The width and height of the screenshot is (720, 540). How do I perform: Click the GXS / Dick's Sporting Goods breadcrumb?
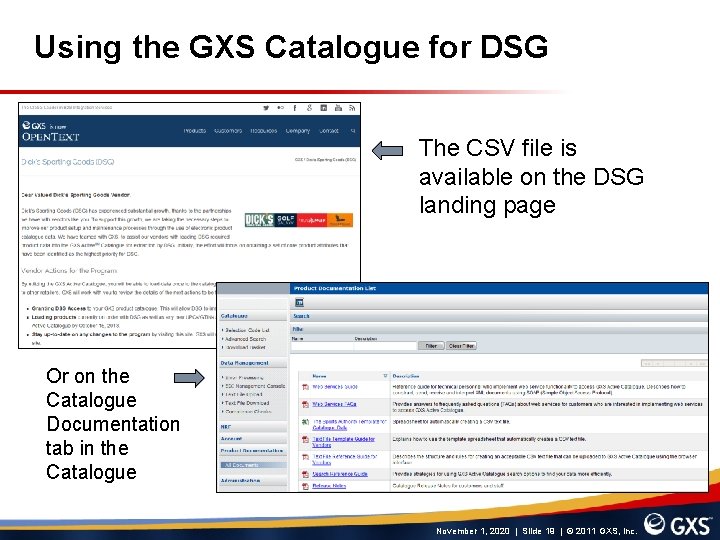[x=325, y=159]
